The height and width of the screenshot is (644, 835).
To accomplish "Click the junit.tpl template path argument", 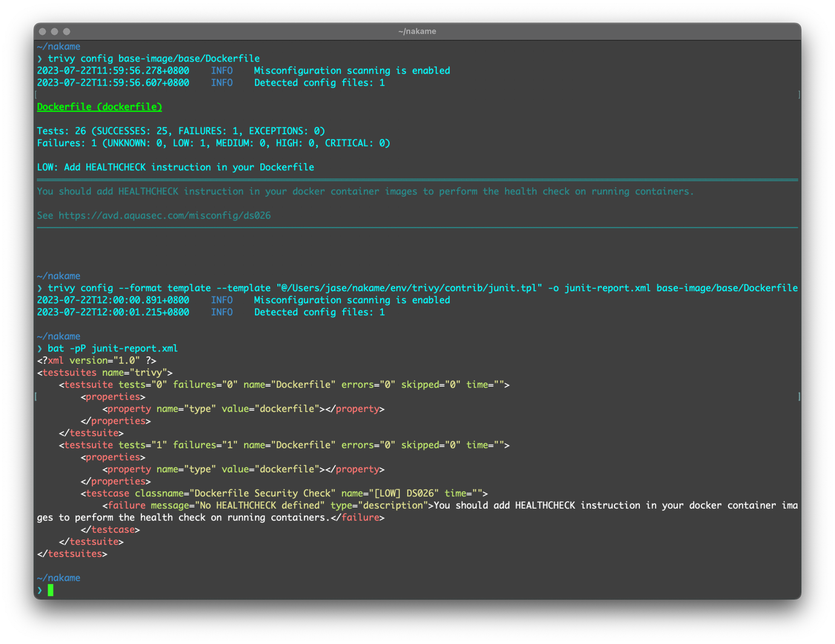I will click(x=409, y=288).
